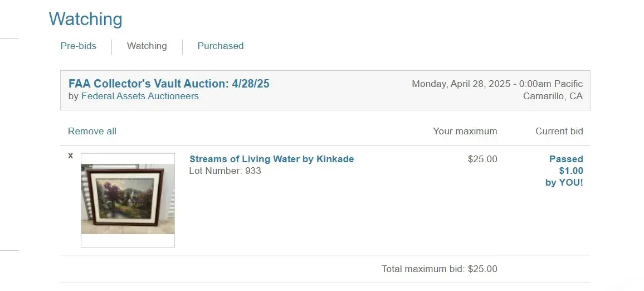This screenshot has width=644, height=291.
Task: Click the Passed status link
Action: (566, 159)
